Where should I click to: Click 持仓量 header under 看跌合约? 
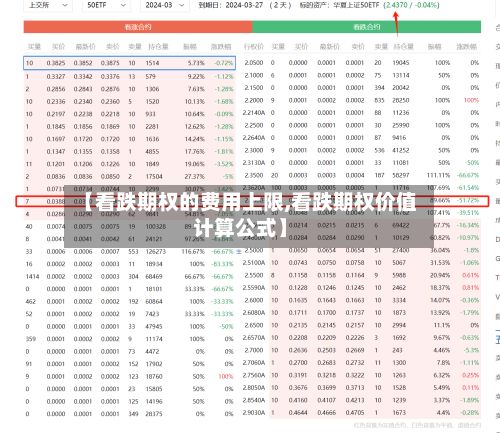pyautogui.click(x=403, y=47)
